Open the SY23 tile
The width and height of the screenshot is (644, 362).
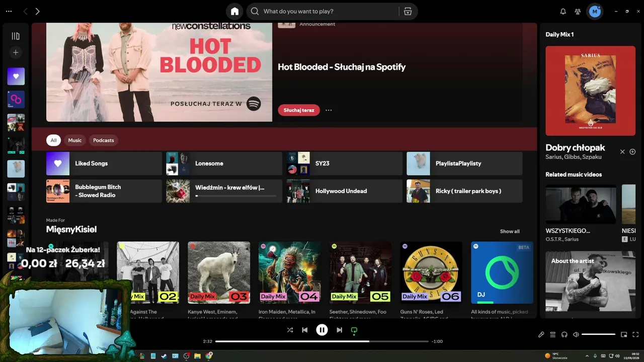pos(345,163)
